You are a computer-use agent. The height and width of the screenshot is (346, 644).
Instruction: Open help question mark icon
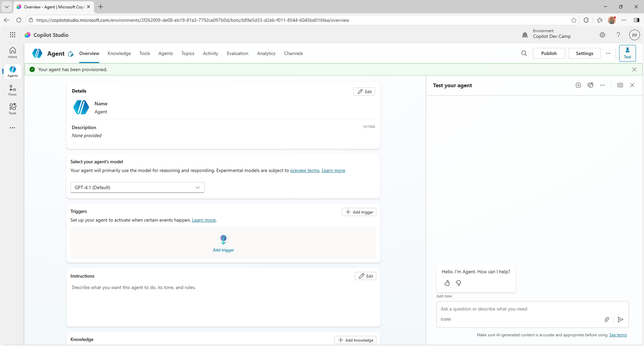click(618, 35)
